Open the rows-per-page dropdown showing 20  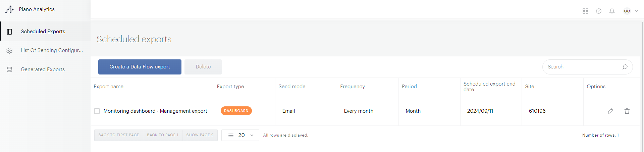(240, 135)
